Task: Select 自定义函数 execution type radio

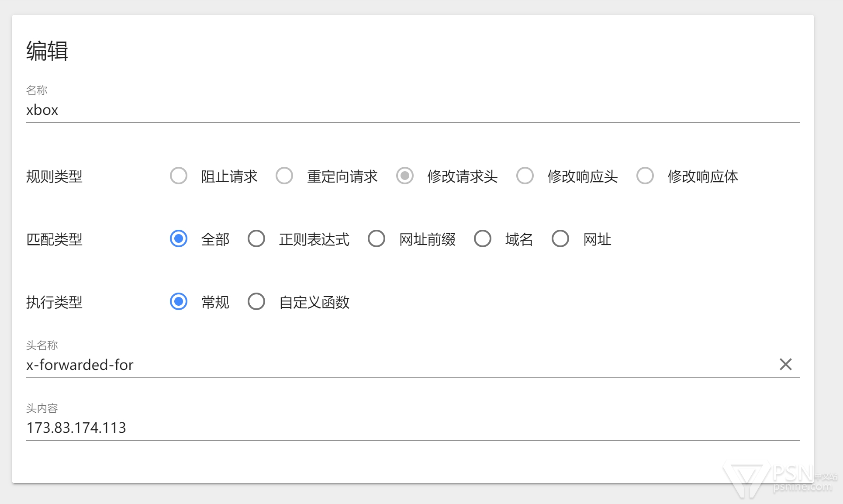Action: [256, 302]
